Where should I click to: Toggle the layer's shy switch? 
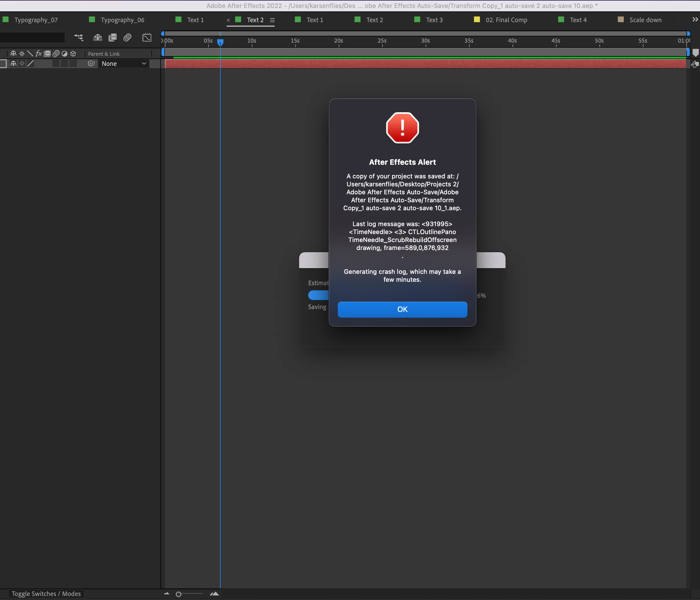pyautogui.click(x=14, y=63)
